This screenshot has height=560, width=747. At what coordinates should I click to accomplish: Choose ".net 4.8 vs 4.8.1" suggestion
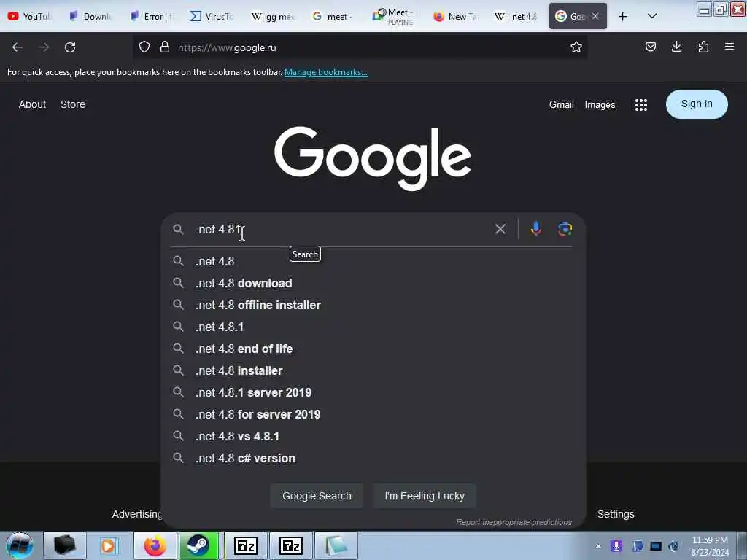click(x=373, y=436)
